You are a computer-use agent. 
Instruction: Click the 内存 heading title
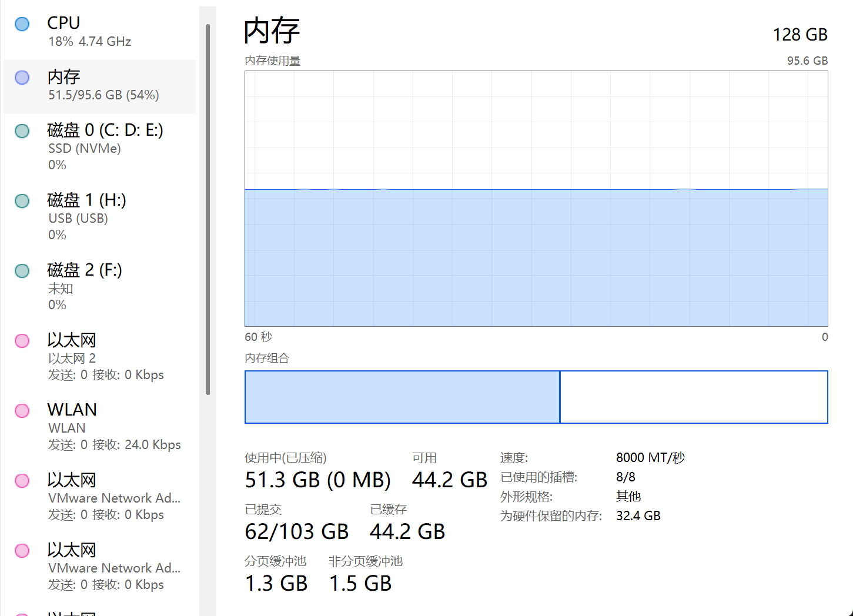click(x=272, y=31)
